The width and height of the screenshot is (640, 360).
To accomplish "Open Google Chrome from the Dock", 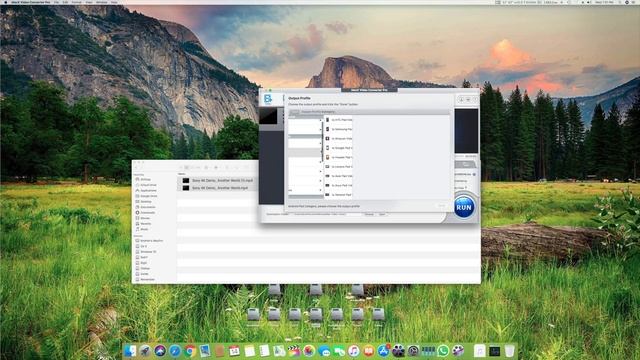I will pos(190,351).
